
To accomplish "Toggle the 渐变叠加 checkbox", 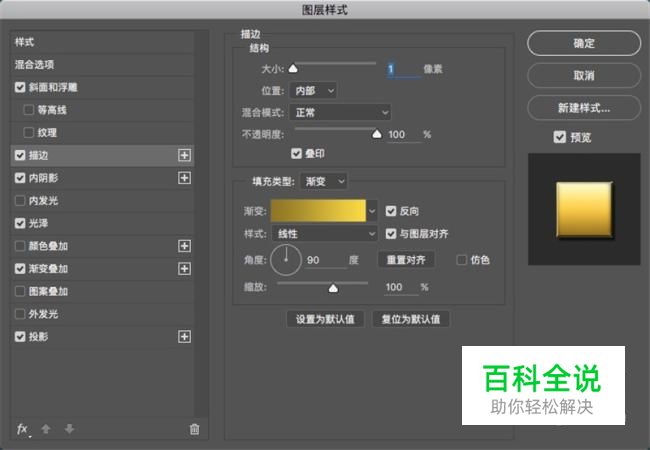I will (x=20, y=269).
